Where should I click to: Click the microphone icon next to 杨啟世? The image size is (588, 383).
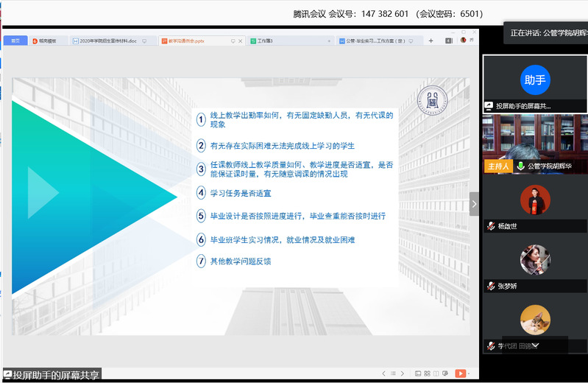click(491, 226)
